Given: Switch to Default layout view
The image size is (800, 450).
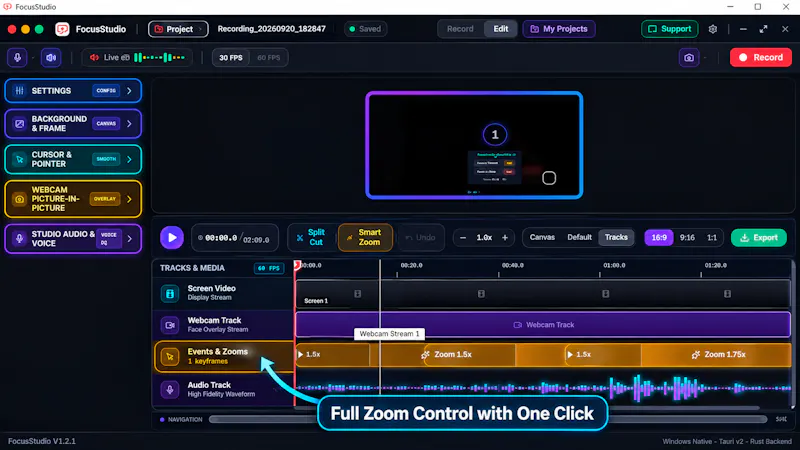Looking at the screenshot, I should (579, 237).
